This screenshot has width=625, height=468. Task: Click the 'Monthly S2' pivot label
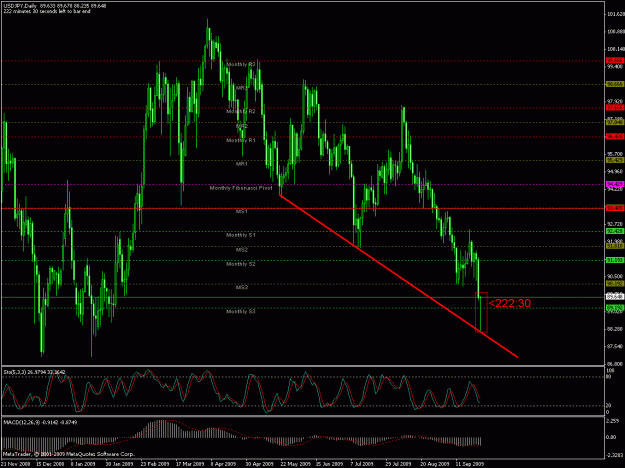(241, 264)
